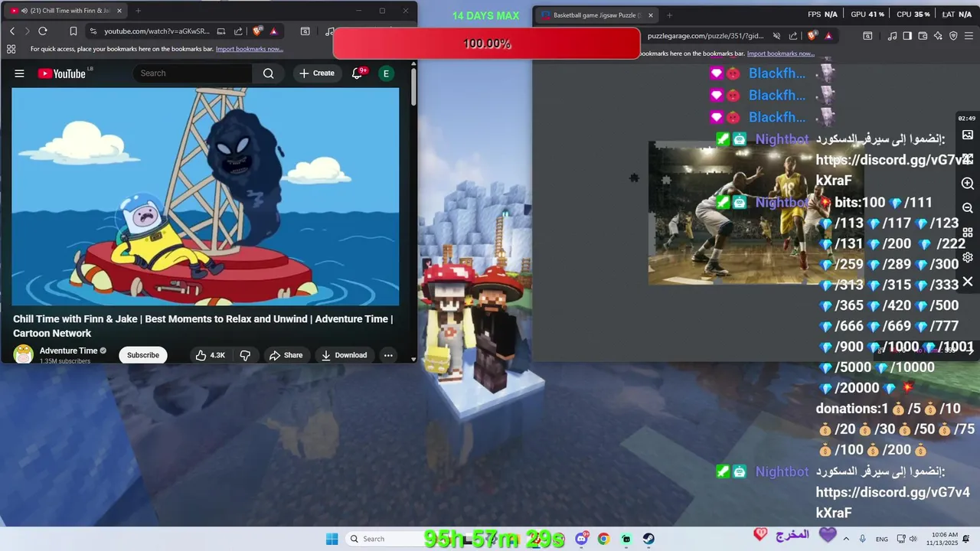Click the YouTube search magnifier button

pyautogui.click(x=268, y=73)
